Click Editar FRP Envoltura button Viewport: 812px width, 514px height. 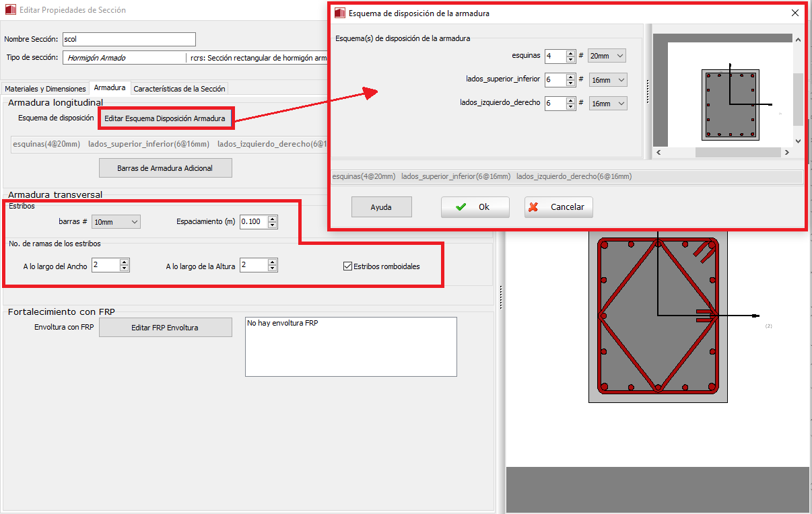(165, 328)
